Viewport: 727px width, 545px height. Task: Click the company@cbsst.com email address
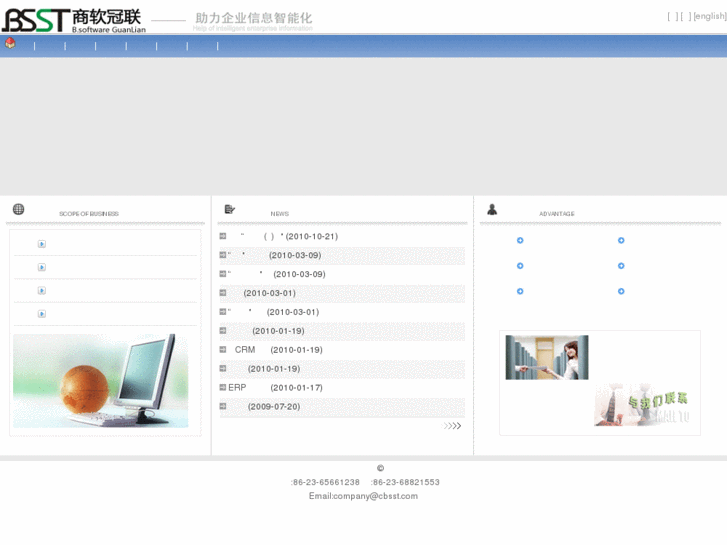tap(375, 496)
